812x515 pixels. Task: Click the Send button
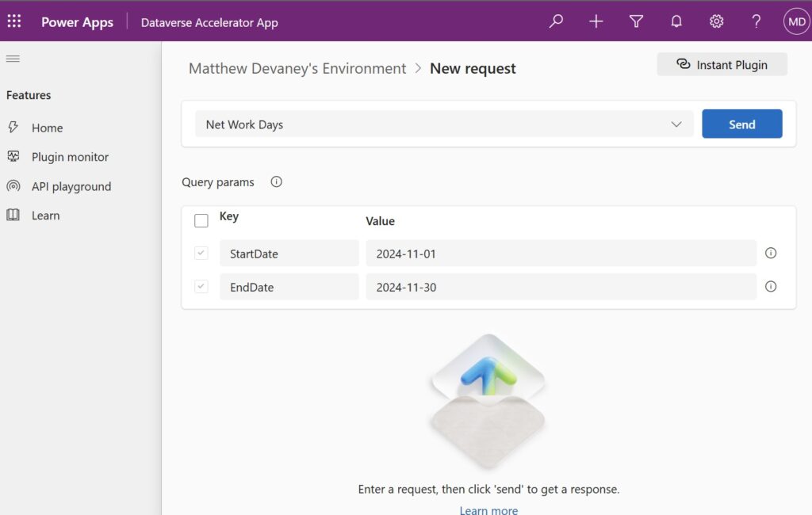coord(741,124)
